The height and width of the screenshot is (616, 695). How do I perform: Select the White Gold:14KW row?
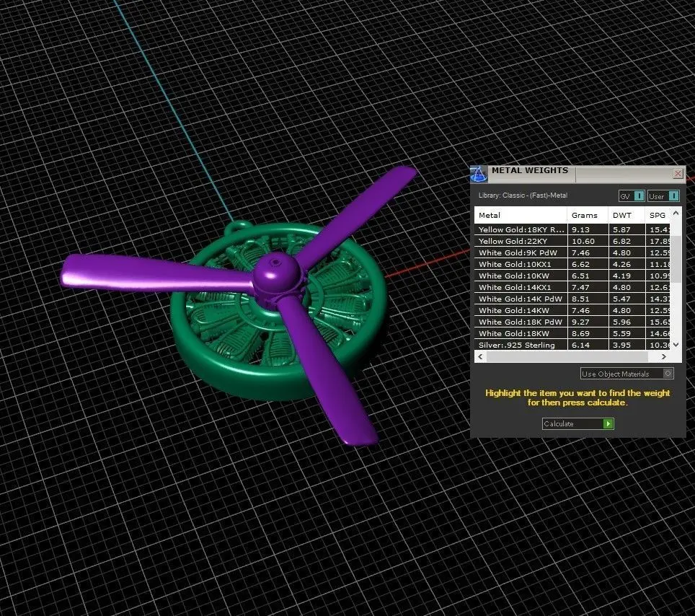[x=572, y=310]
